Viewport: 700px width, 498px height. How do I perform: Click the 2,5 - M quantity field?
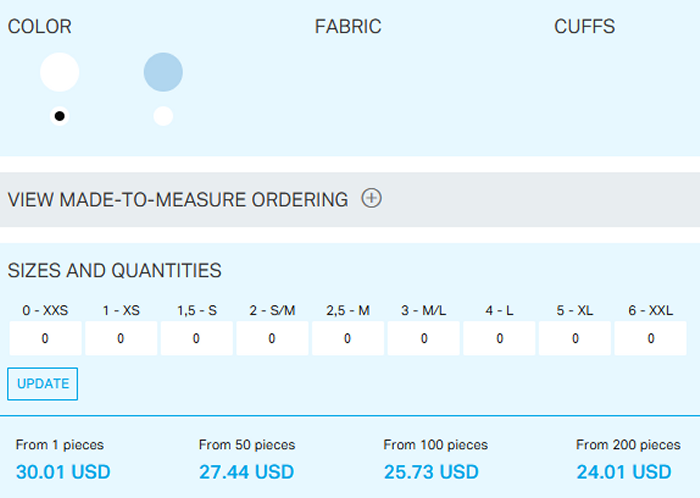coord(348,339)
